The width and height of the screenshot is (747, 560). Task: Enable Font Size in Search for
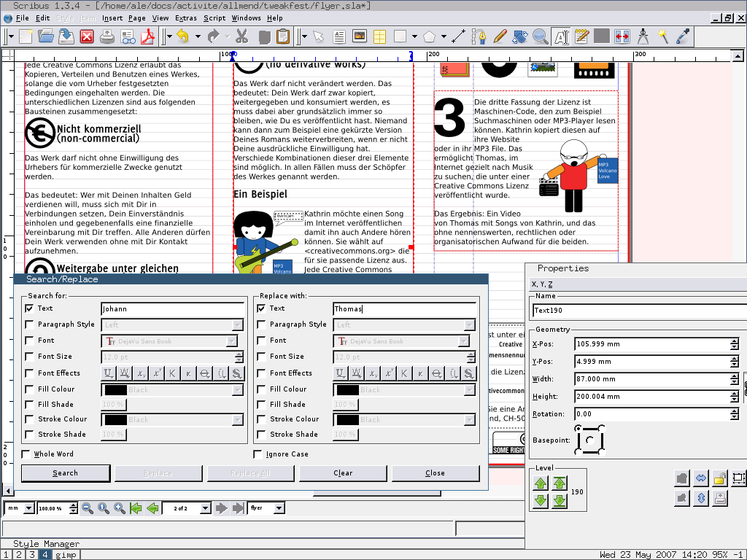pos(29,357)
